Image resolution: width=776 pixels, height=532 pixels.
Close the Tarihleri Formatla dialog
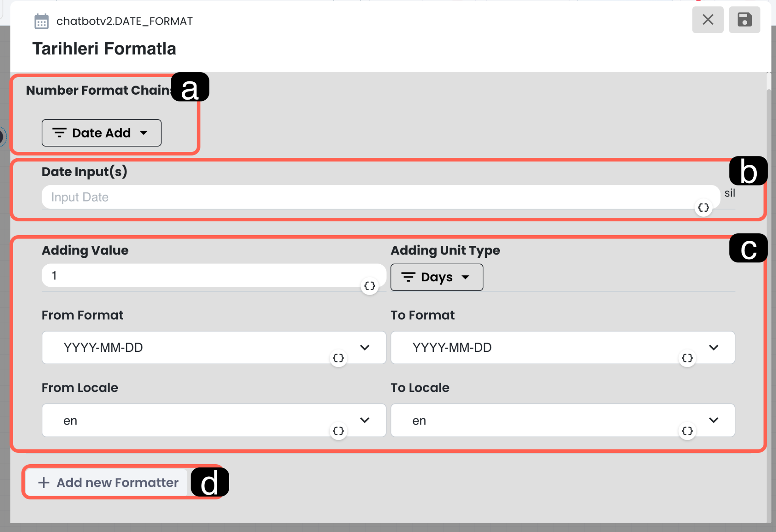[x=707, y=20]
